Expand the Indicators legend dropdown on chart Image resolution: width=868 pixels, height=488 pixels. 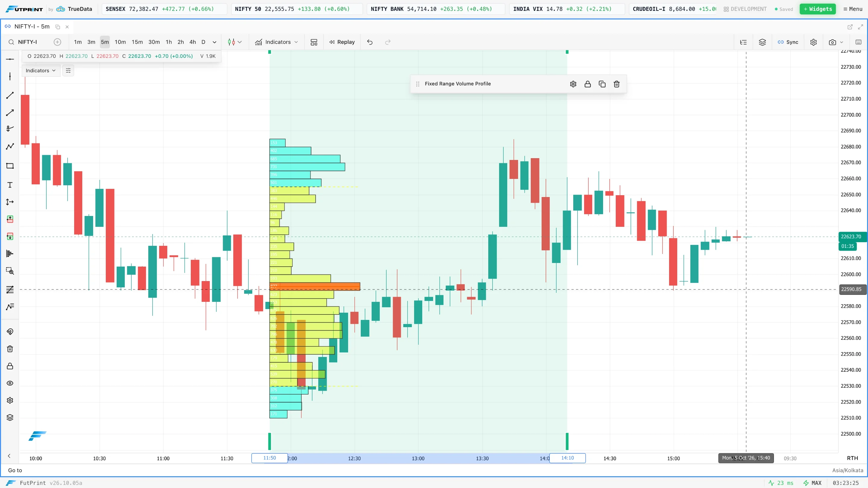point(41,71)
